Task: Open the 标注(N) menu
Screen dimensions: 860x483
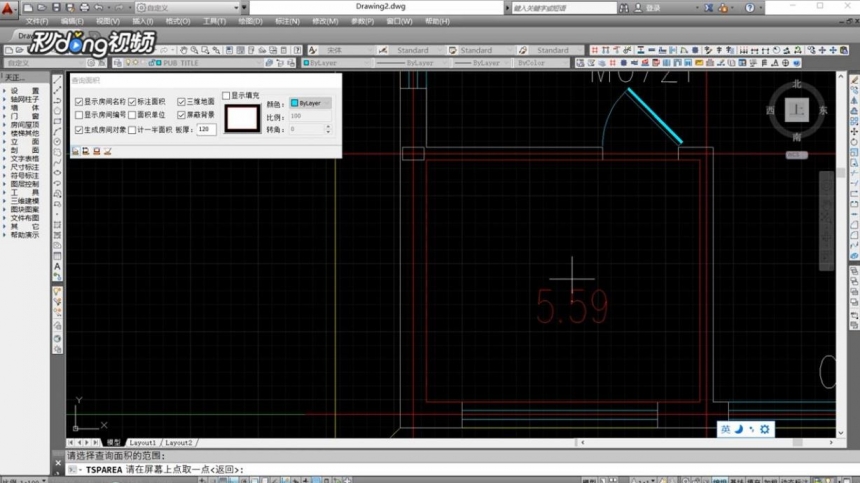Action: tap(287, 21)
